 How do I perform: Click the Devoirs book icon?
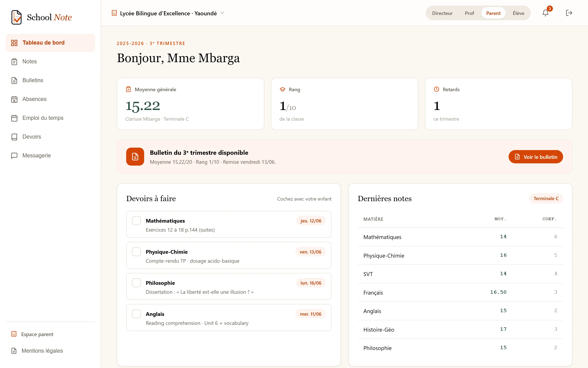coord(14,137)
